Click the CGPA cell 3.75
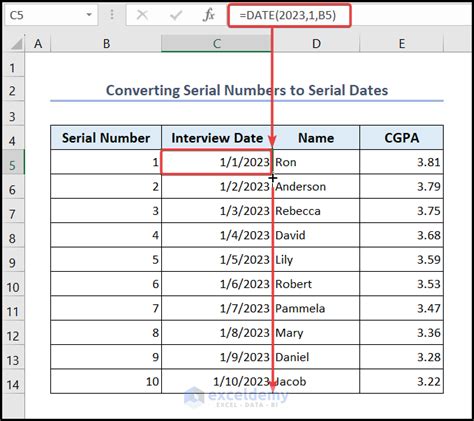474x421 pixels. (x=402, y=211)
